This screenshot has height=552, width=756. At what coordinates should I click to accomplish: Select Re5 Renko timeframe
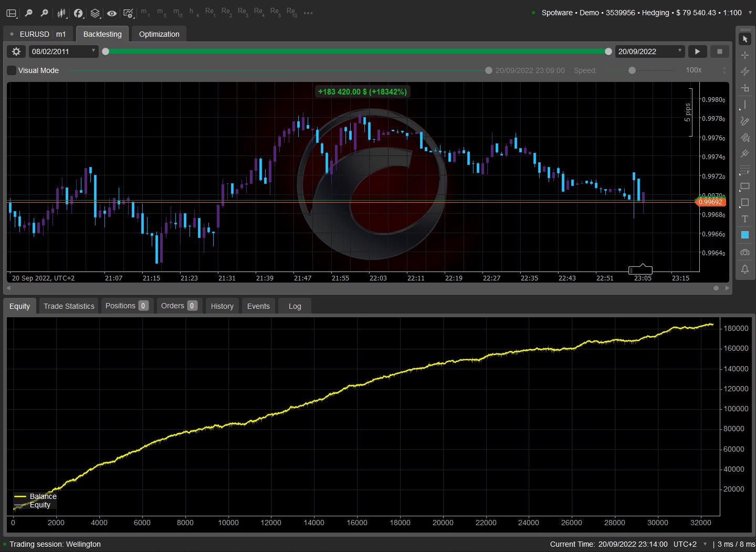275,12
